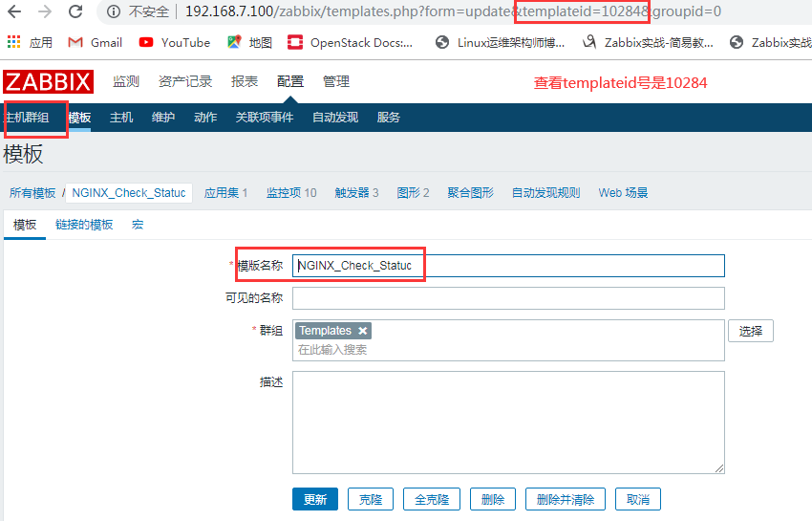This screenshot has height=521, width=812.
Task: Go to the 主机 submenu
Action: (x=121, y=118)
